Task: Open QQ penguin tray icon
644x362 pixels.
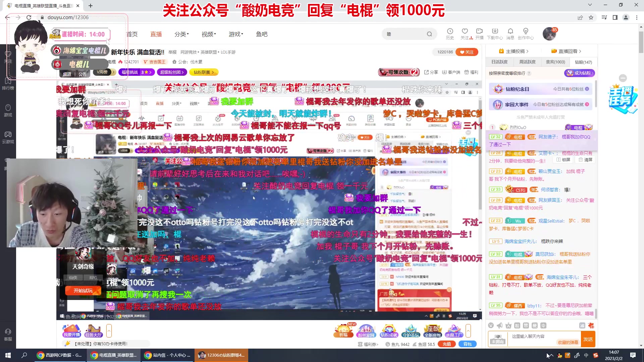Action: point(559,355)
